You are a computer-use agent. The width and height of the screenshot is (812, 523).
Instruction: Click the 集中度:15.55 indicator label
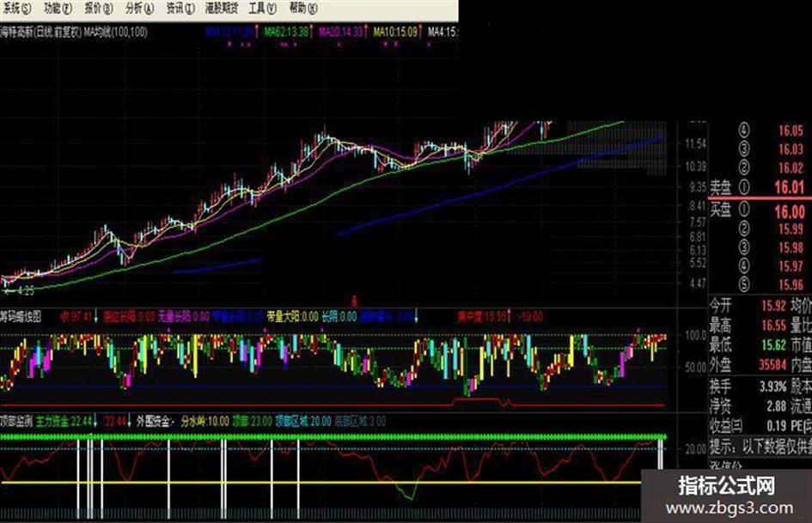click(x=481, y=316)
